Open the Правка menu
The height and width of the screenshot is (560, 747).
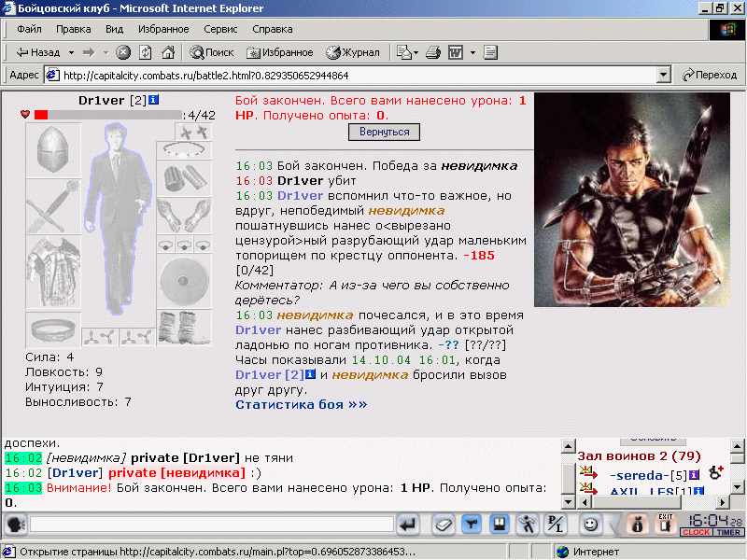pyautogui.click(x=74, y=29)
